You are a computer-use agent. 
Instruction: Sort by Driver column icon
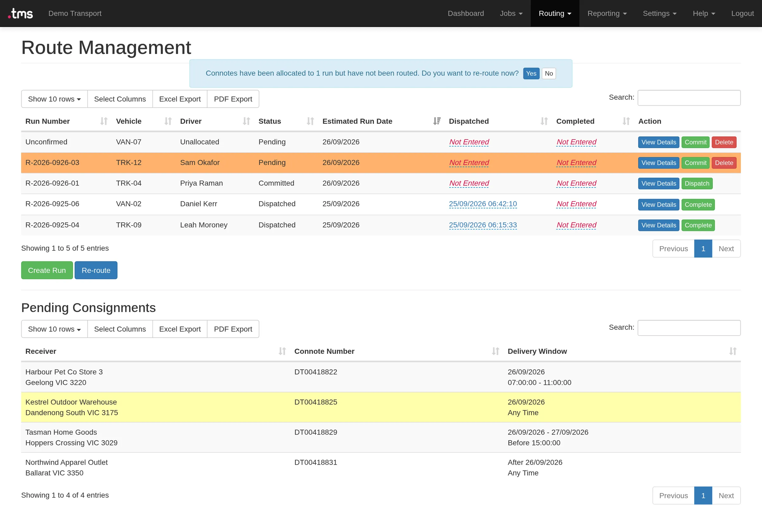coord(246,122)
